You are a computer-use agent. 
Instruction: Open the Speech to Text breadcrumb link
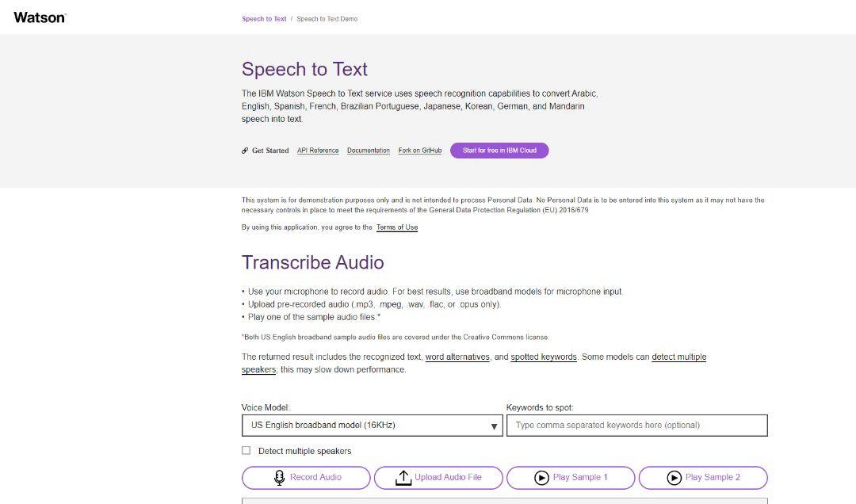(x=264, y=18)
